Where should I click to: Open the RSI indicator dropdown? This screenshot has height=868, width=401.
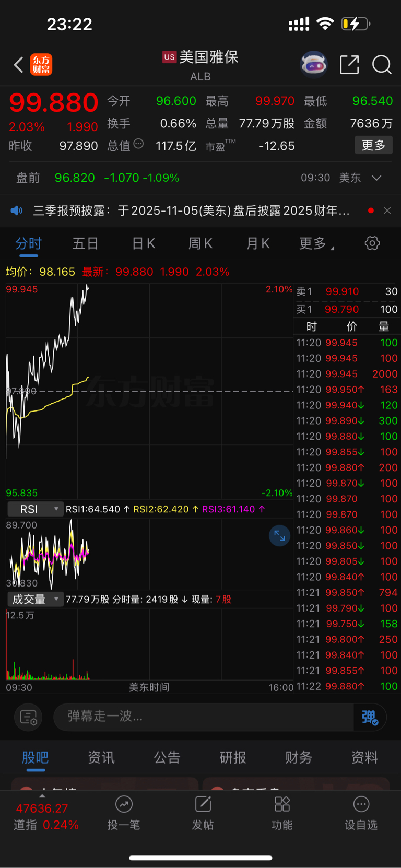(35, 509)
